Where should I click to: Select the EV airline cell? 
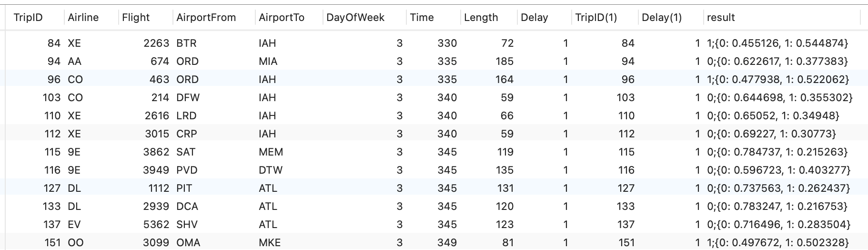tap(74, 225)
